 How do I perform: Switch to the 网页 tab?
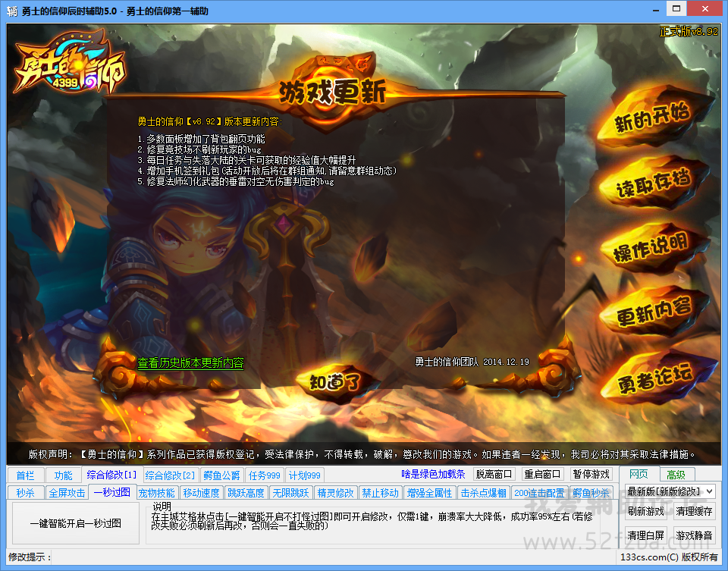(x=639, y=474)
